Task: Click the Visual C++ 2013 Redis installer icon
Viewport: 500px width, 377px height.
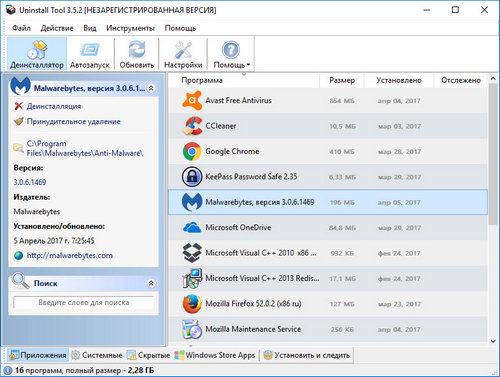Action: pos(192,278)
